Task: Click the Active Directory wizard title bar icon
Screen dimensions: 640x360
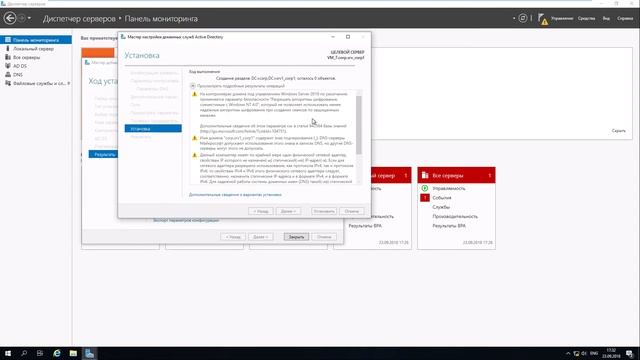Action: coord(123,37)
